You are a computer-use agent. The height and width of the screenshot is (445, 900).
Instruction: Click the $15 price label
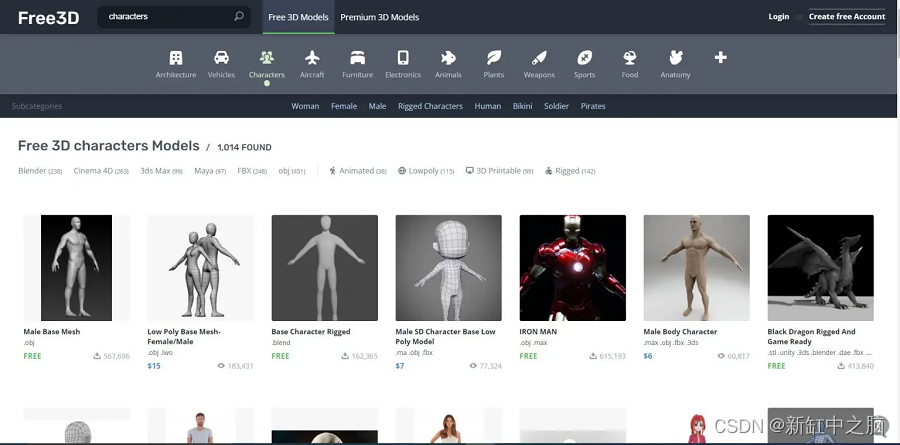(154, 366)
